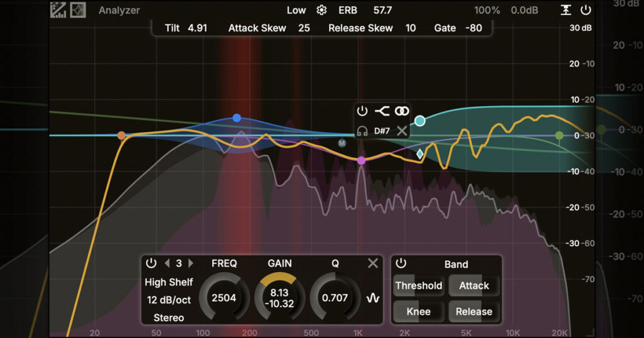Click the stereo link circles icon
The width and height of the screenshot is (644, 338).
click(402, 111)
